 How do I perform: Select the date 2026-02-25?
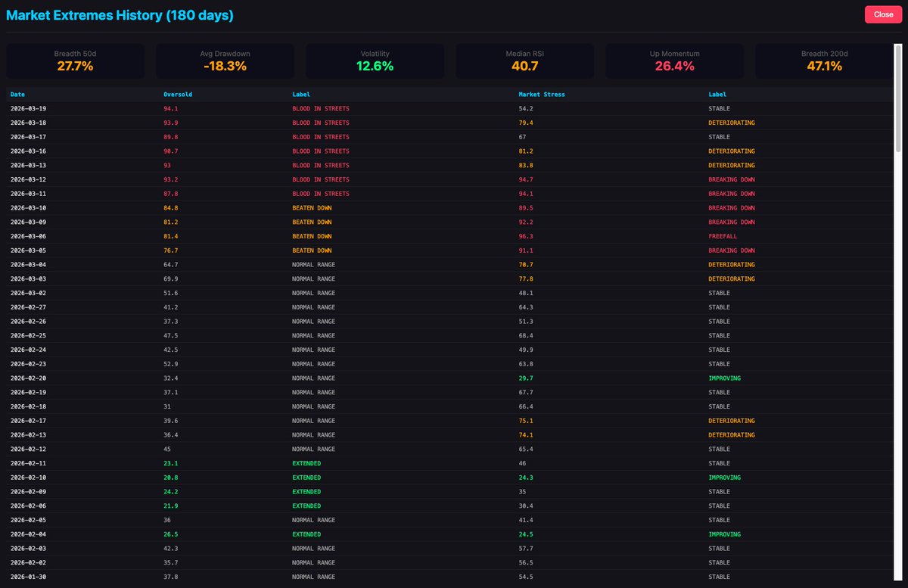29,335
